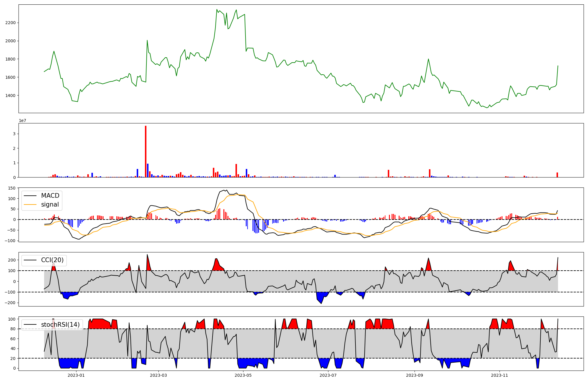Click the -200 tick label on CCI axis
Viewport: 588px width, 382px height.
point(10,303)
